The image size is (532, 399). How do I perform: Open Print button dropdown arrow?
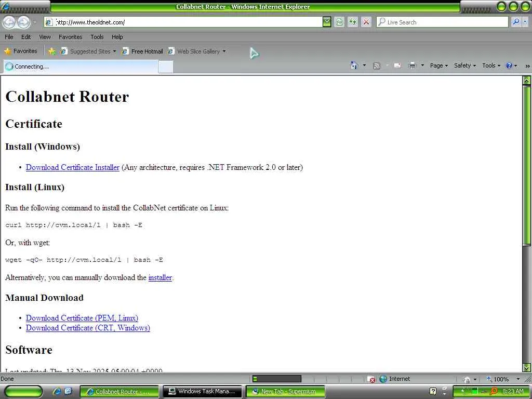[422, 65]
